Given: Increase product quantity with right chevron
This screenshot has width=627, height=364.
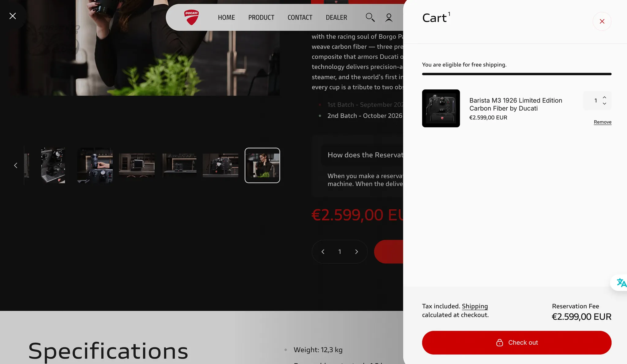Looking at the screenshot, I should (356, 252).
